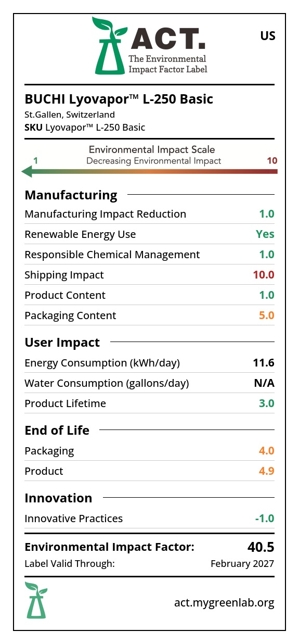The image size is (299, 644).
Task: Click the green flask ACT logo at top
Action: pyautogui.click(x=110, y=45)
